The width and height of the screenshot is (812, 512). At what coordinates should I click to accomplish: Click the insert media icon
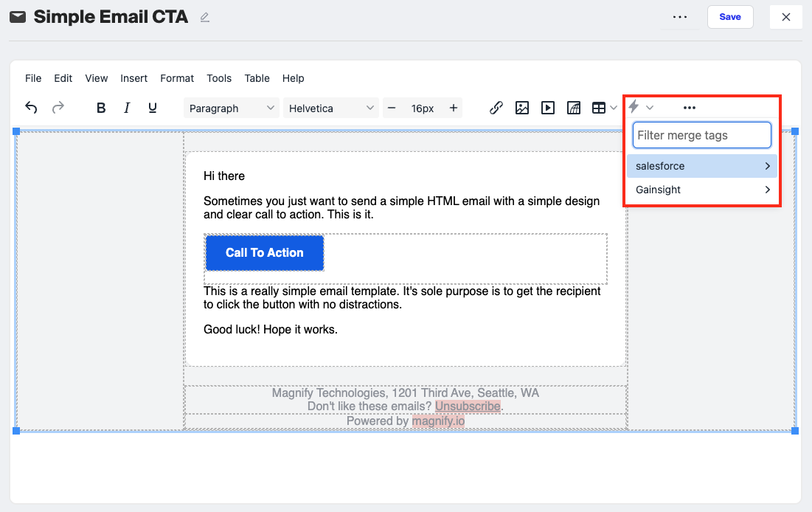click(548, 108)
